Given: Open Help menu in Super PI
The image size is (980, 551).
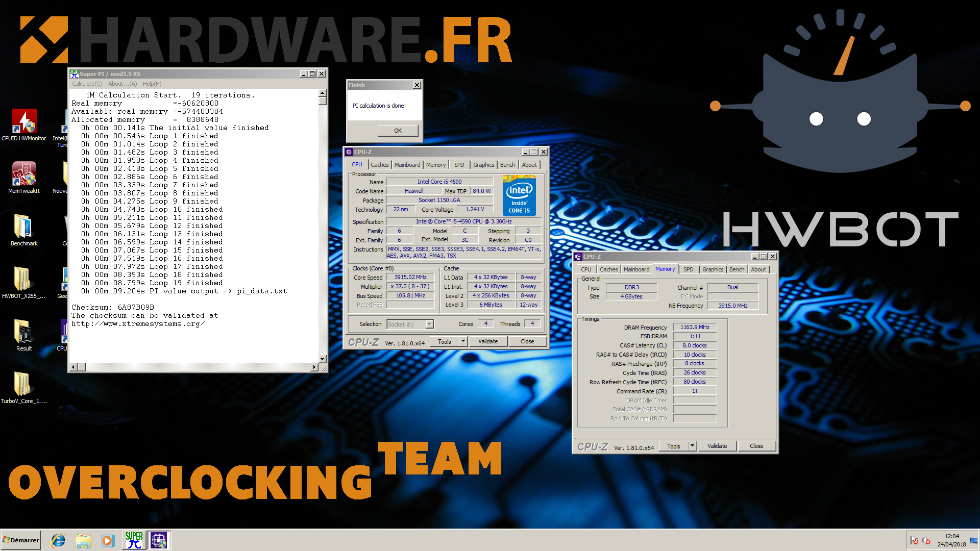Looking at the screenshot, I should (152, 84).
